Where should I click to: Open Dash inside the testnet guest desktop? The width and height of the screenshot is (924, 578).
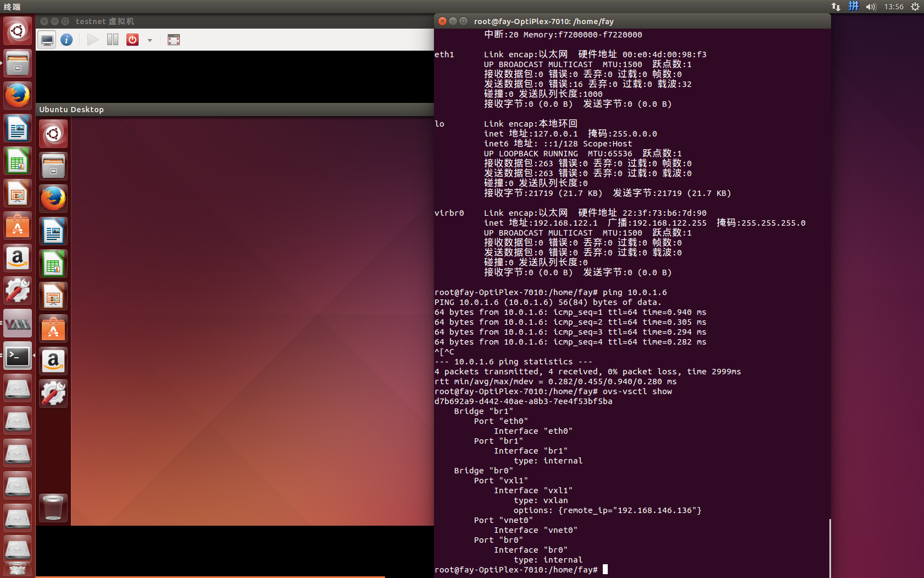[53, 134]
